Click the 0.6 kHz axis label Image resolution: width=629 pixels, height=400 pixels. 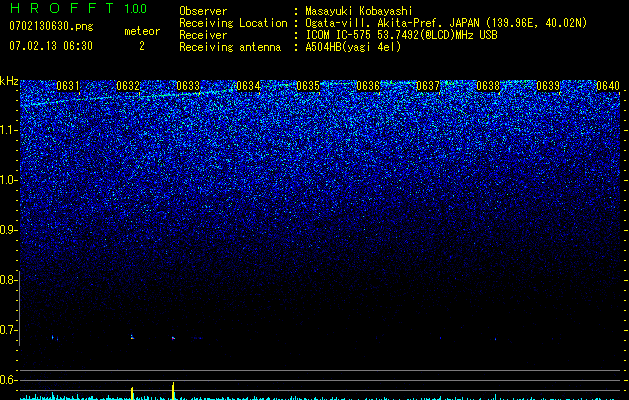click(x=8, y=380)
